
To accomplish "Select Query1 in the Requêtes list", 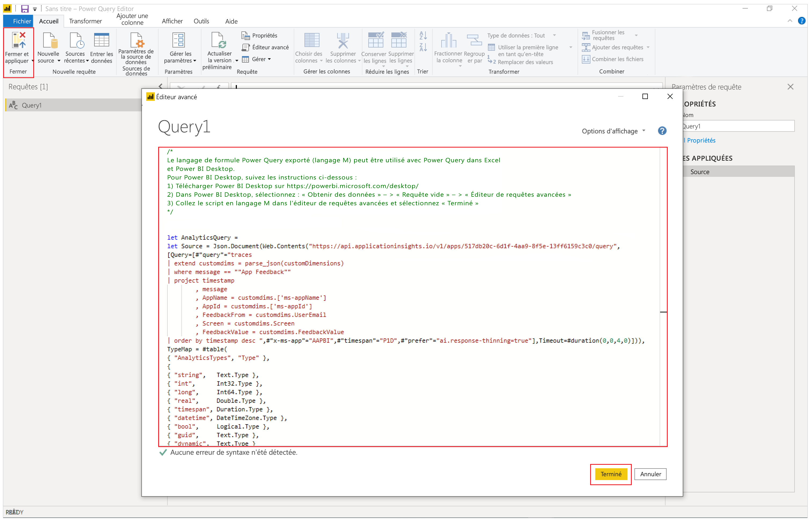I will (x=73, y=105).
